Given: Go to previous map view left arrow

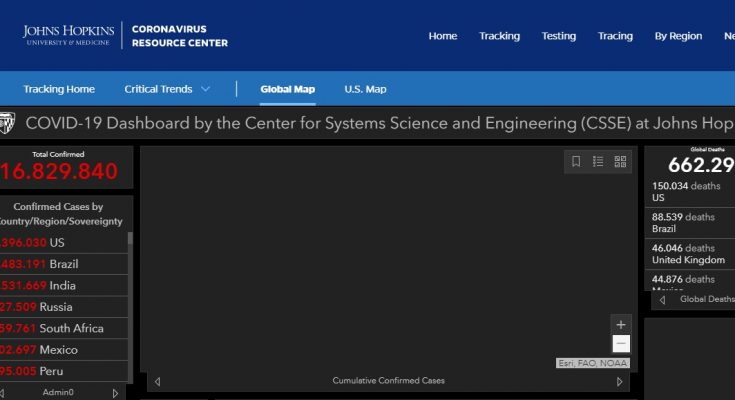Looking at the screenshot, I should click(x=158, y=382).
